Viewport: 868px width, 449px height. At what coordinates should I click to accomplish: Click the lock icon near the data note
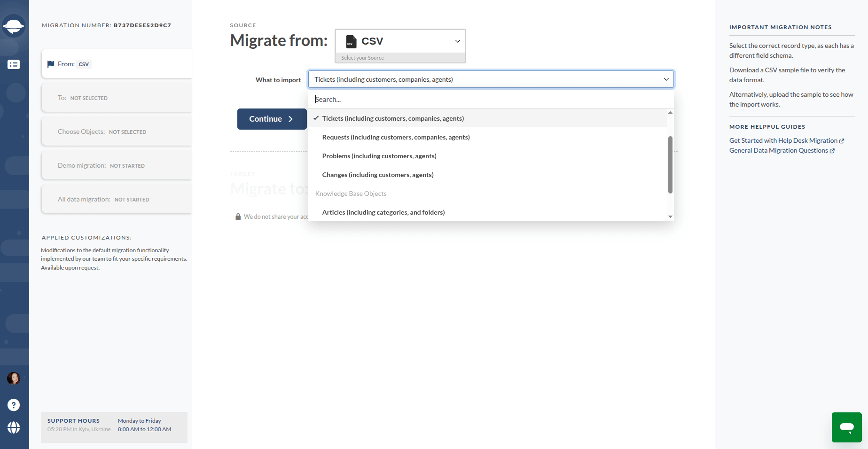coord(238,217)
